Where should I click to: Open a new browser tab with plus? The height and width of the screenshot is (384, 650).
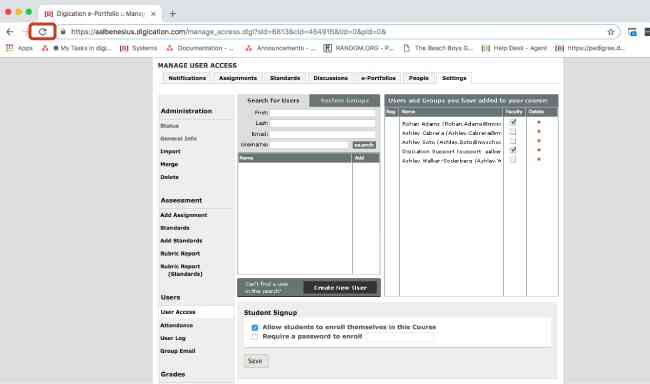point(172,13)
